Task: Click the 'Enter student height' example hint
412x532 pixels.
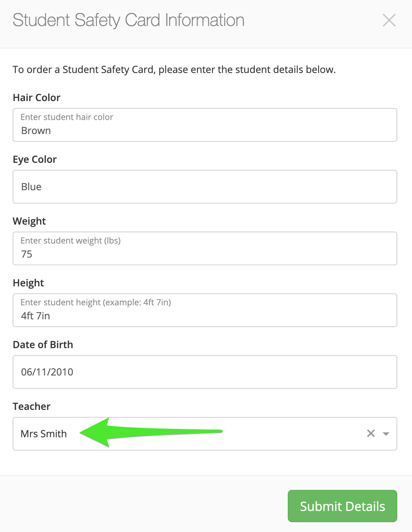Action: 96,302
